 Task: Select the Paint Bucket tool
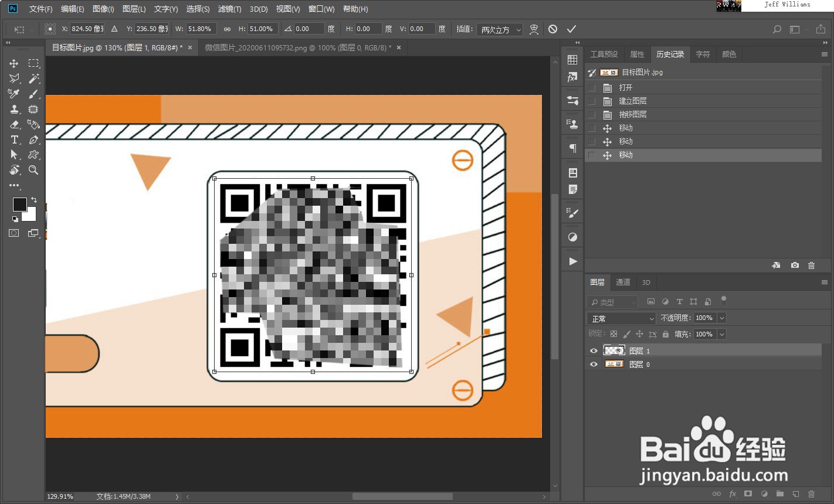click(33, 124)
